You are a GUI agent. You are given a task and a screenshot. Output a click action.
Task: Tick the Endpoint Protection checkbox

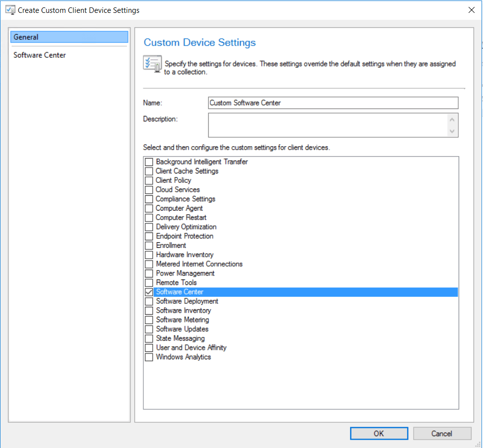[149, 236]
